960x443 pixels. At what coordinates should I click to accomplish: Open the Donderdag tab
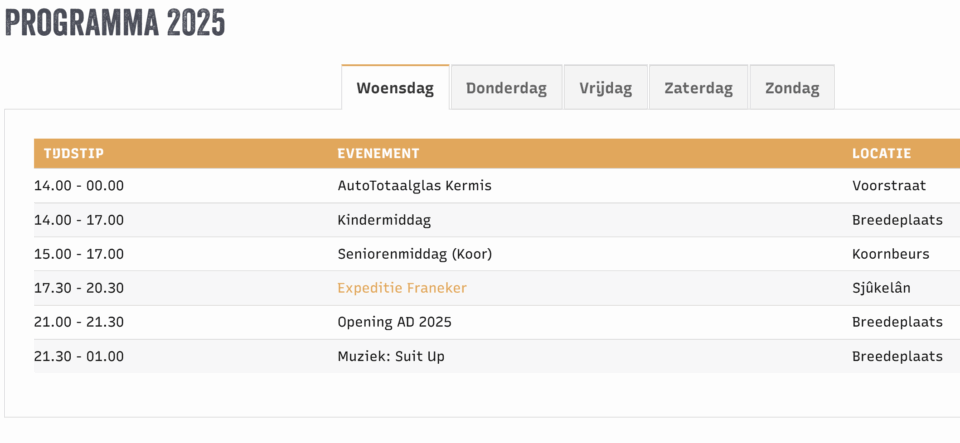tap(506, 88)
